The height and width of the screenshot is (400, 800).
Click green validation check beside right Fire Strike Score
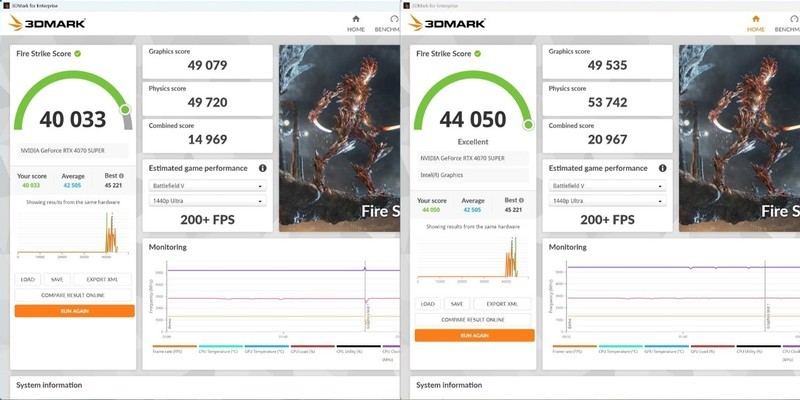click(x=478, y=54)
